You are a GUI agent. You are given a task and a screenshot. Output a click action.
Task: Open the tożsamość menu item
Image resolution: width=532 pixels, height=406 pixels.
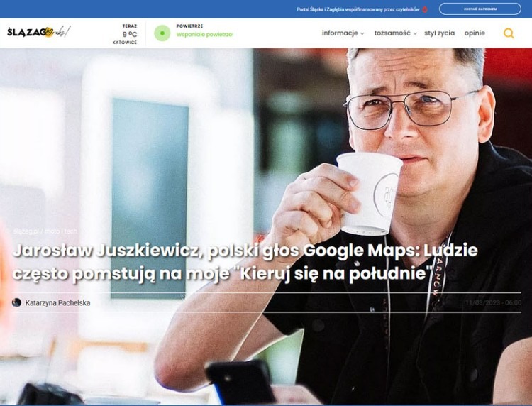[392, 33]
